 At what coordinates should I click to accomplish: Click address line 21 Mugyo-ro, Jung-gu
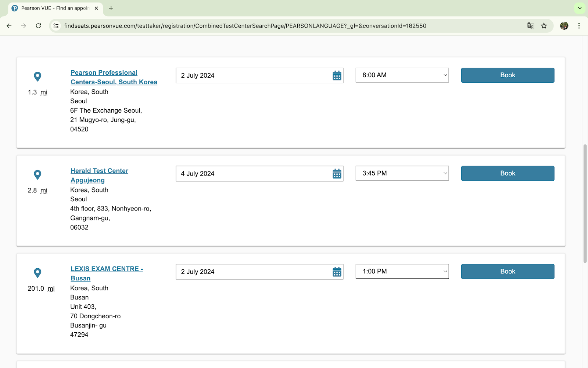103,120
